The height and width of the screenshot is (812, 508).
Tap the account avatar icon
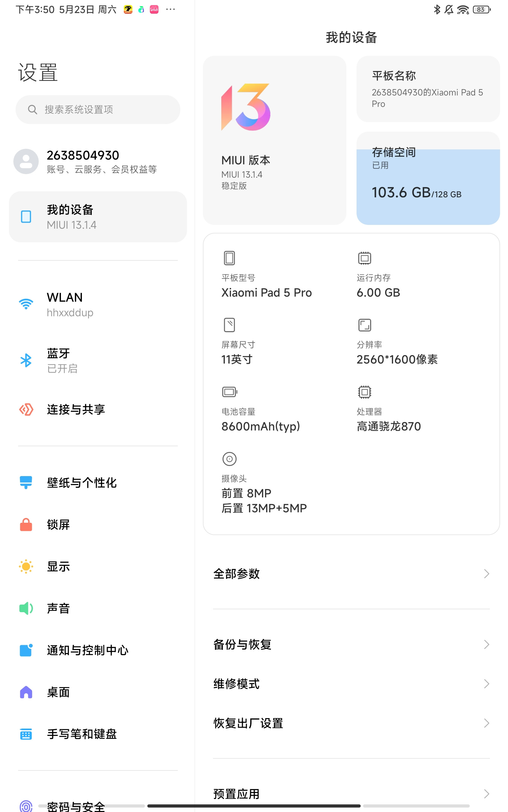click(26, 161)
